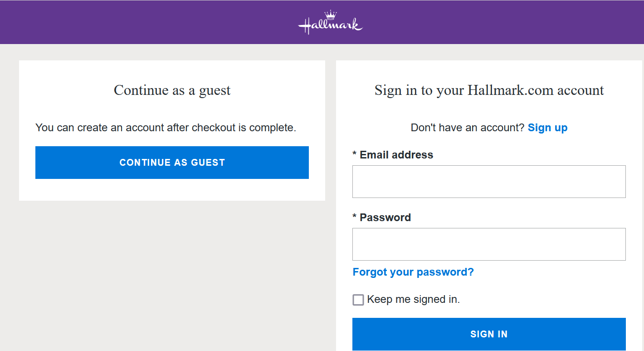Image resolution: width=644 pixels, height=351 pixels.
Task: Click the 'Sign in to your Hallmark.com account' heading
Action: click(489, 90)
